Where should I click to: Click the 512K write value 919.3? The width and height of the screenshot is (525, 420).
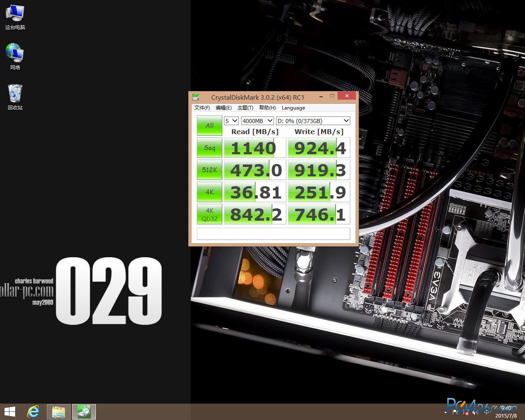click(x=319, y=170)
